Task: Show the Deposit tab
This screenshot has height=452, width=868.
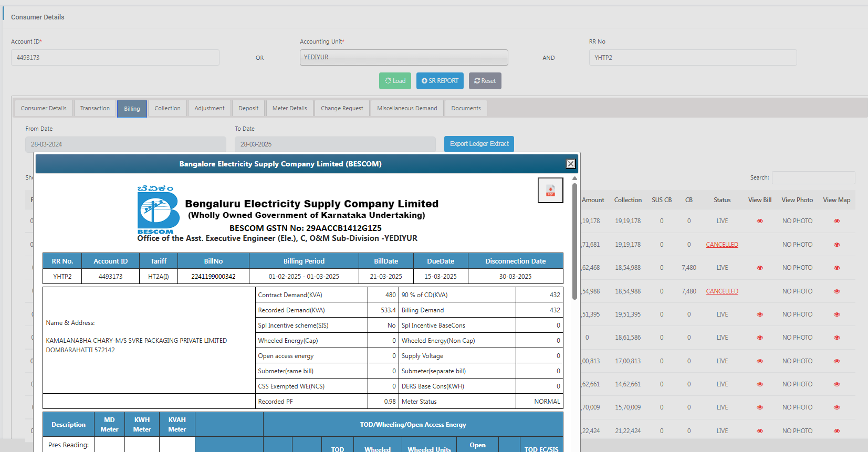Action: click(248, 108)
